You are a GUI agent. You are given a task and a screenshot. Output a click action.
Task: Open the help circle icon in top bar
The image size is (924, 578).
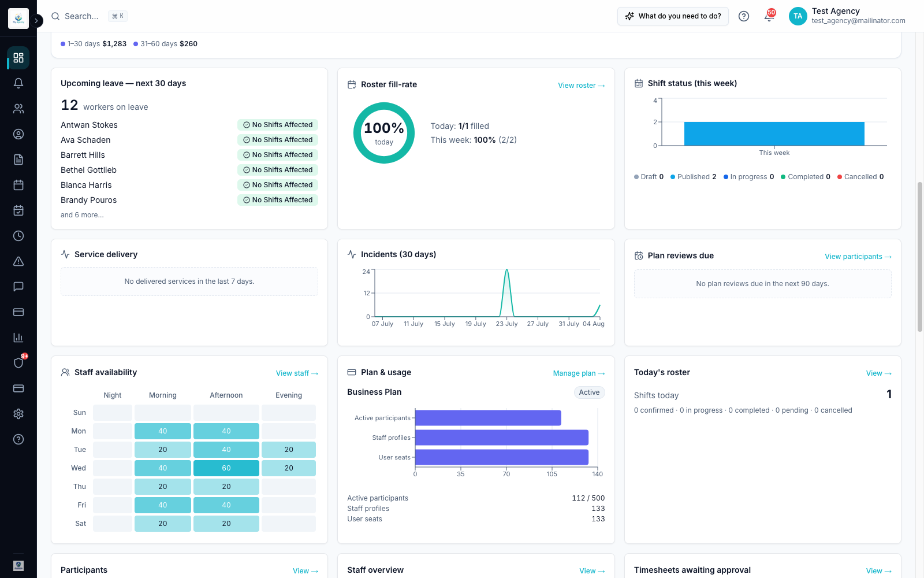click(744, 16)
